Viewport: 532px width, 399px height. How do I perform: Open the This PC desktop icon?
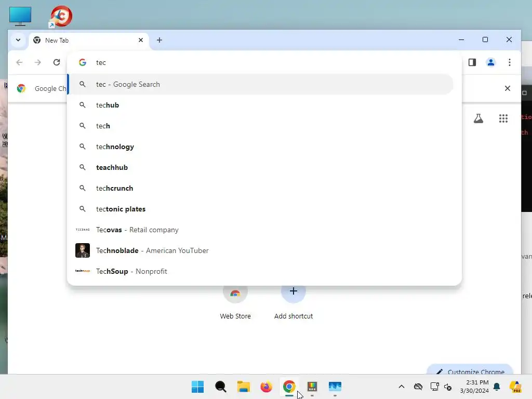tap(20, 16)
